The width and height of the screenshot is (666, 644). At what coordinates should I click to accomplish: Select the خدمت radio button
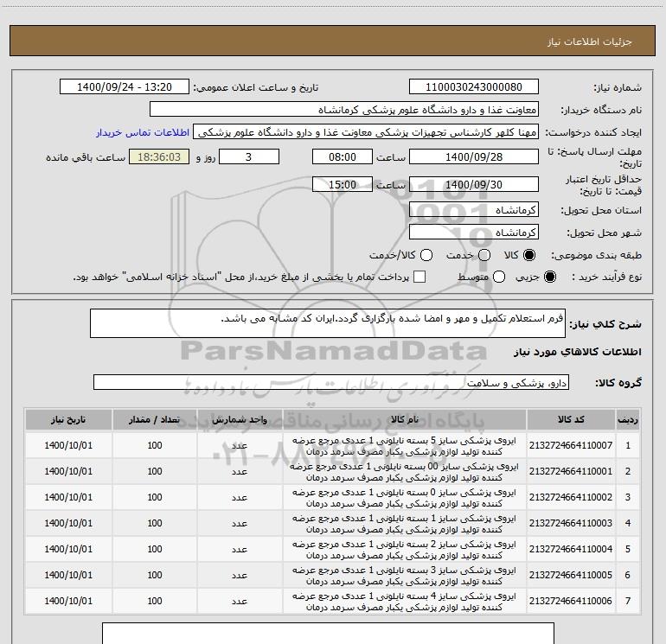pos(484,255)
